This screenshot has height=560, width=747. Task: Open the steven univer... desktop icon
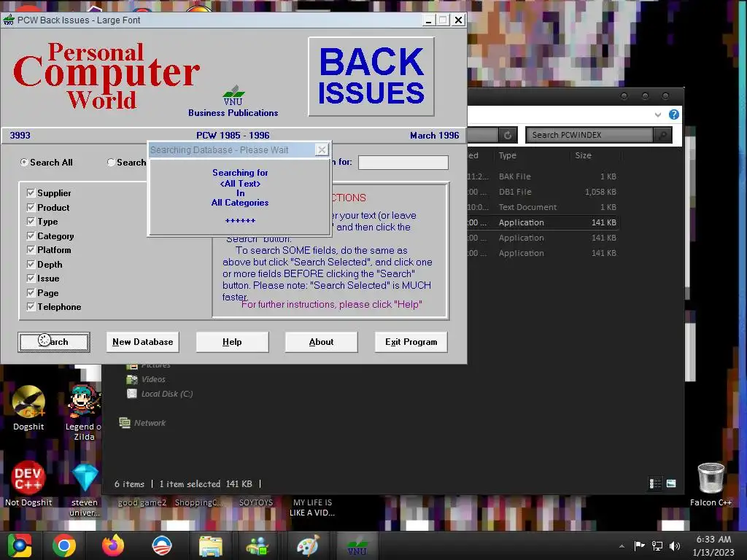point(85,490)
